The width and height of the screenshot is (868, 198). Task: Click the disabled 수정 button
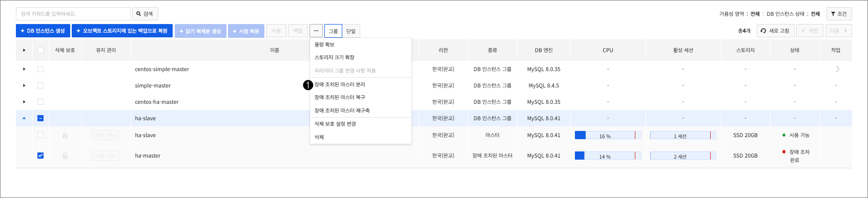(276, 31)
